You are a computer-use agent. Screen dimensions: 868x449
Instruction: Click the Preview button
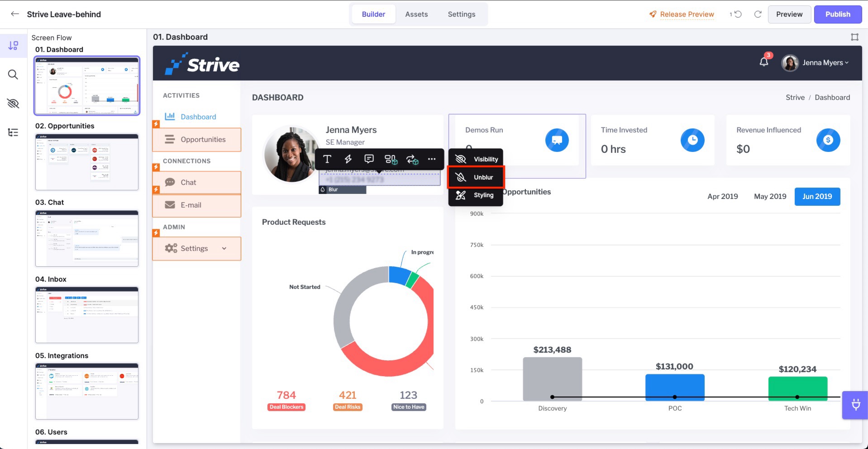789,14
